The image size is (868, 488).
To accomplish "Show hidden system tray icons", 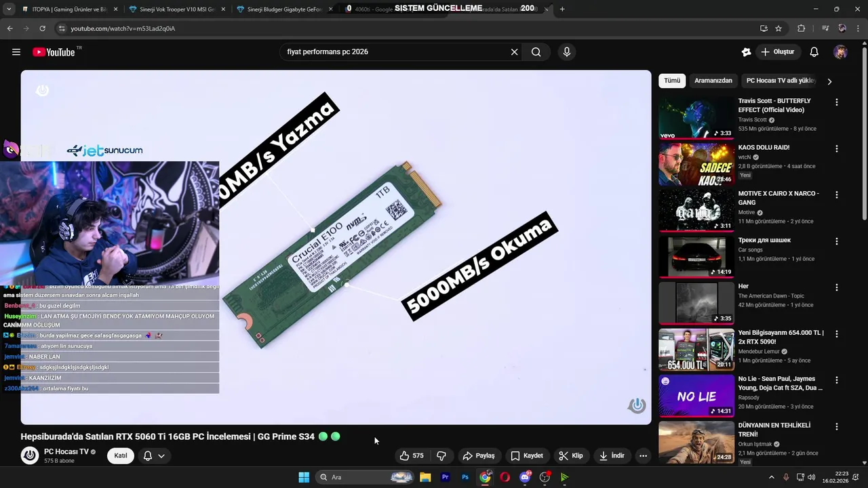I will [x=771, y=477].
